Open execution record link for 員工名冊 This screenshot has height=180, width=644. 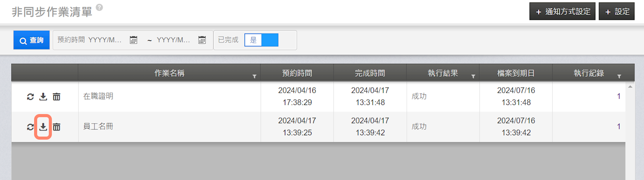[619, 126]
